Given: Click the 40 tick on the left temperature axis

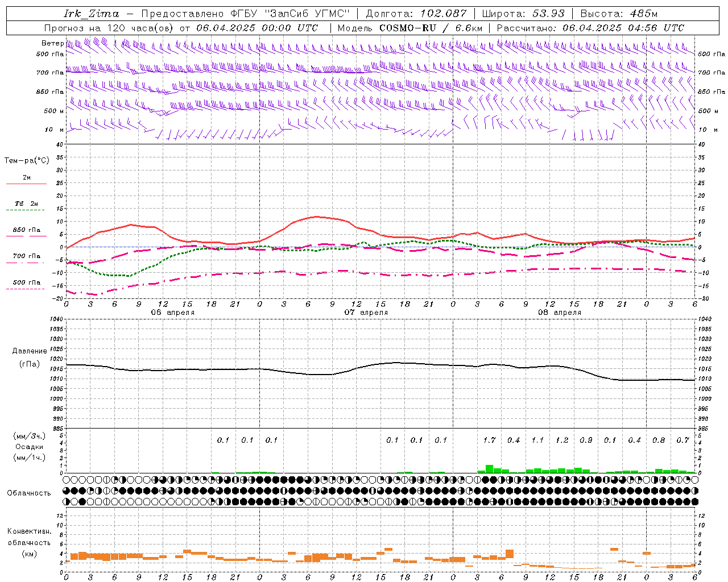Looking at the screenshot, I should click(x=59, y=144).
